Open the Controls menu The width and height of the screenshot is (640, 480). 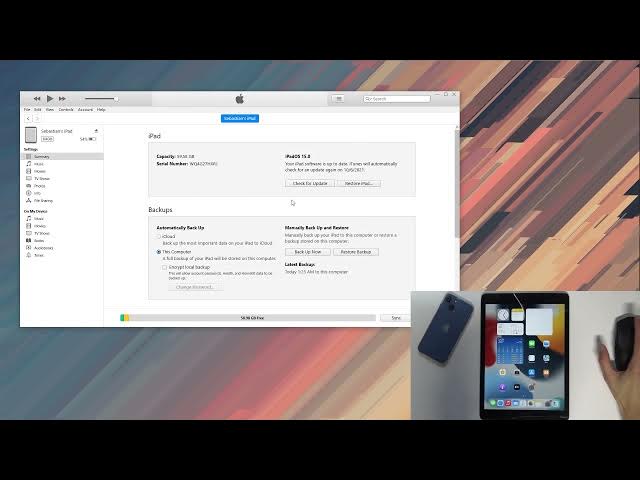[x=66, y=110]
